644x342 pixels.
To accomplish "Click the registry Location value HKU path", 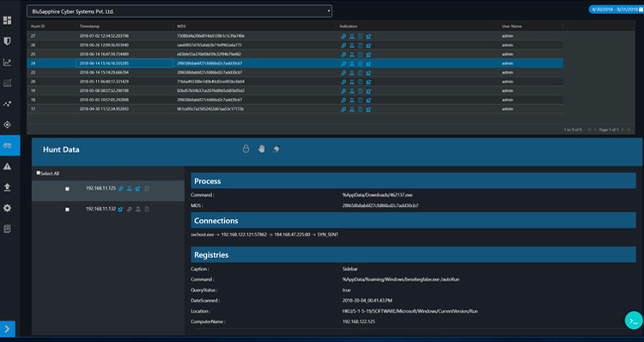I will click(x=410, y=311).
